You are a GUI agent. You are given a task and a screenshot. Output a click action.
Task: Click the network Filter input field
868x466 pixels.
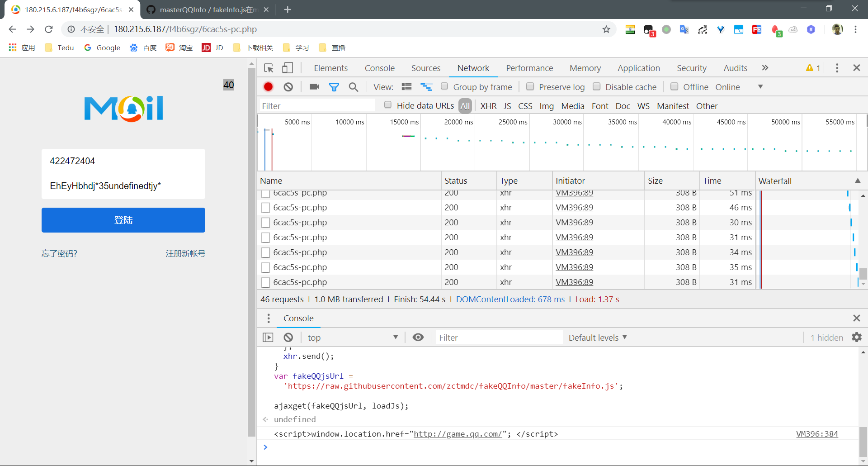316,106
